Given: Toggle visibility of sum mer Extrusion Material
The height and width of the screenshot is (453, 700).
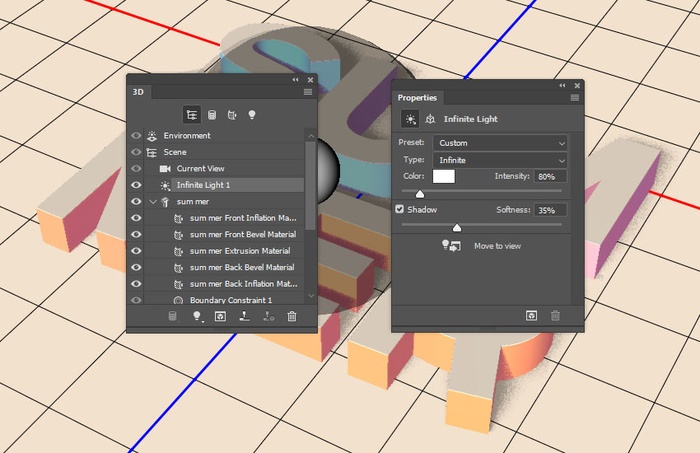Looking at the screenshot, I should (x=136, y=251).
